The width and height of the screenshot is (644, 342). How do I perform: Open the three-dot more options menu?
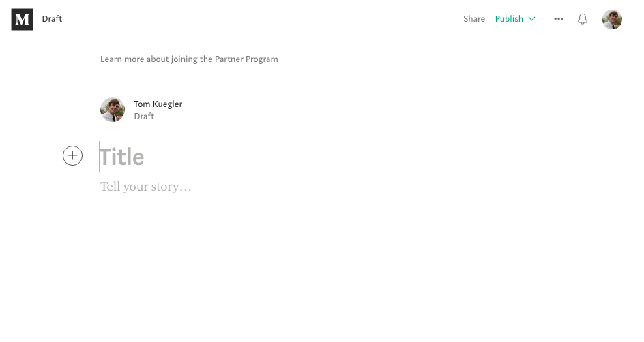[x=559, y=19]
